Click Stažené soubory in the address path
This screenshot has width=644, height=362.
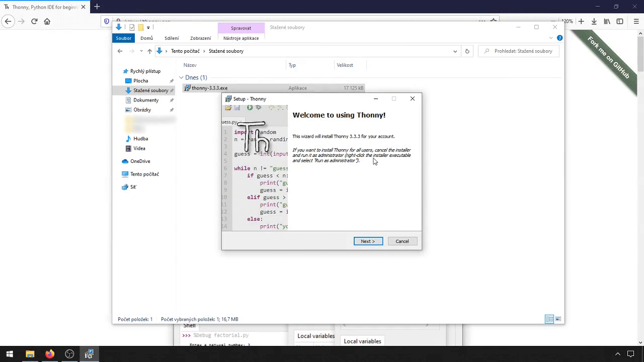pos(226,51)
